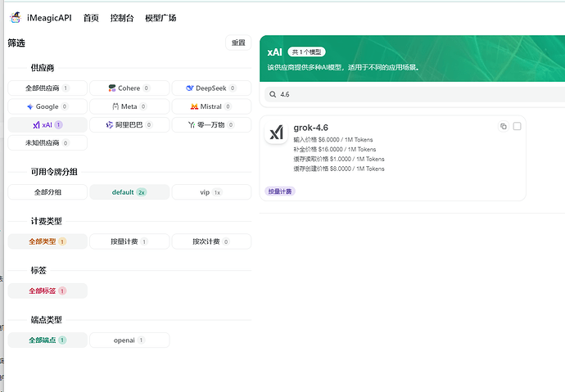Filter by 零一万物 provider
Screen dimensions: 565x392
(211, 125)
